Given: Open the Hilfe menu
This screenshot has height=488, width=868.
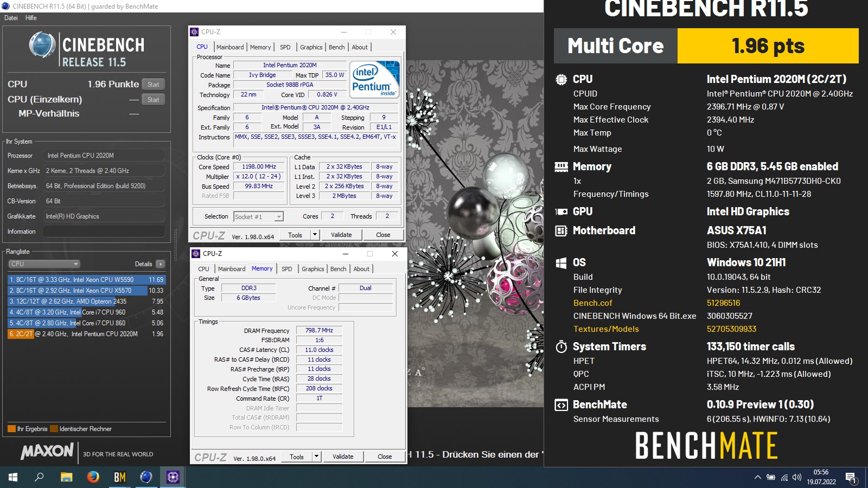Looking at the screenshot, I should pyautogui.click(x=31, y=18).
